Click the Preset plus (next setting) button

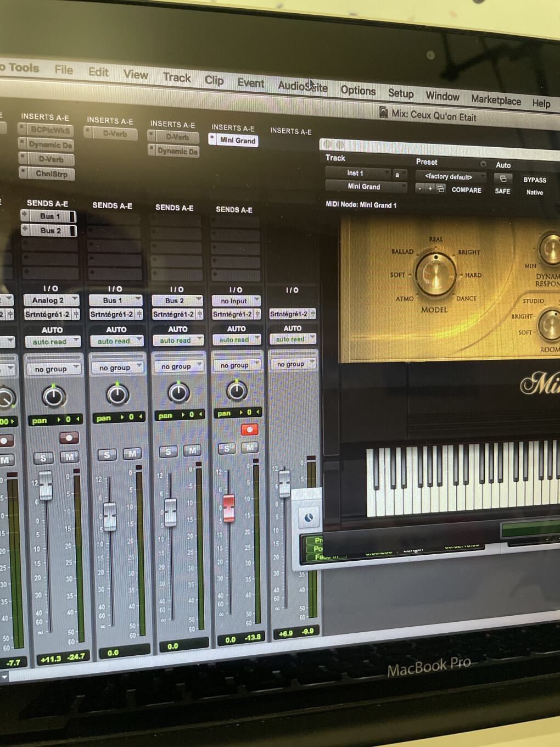pos(430,188)
